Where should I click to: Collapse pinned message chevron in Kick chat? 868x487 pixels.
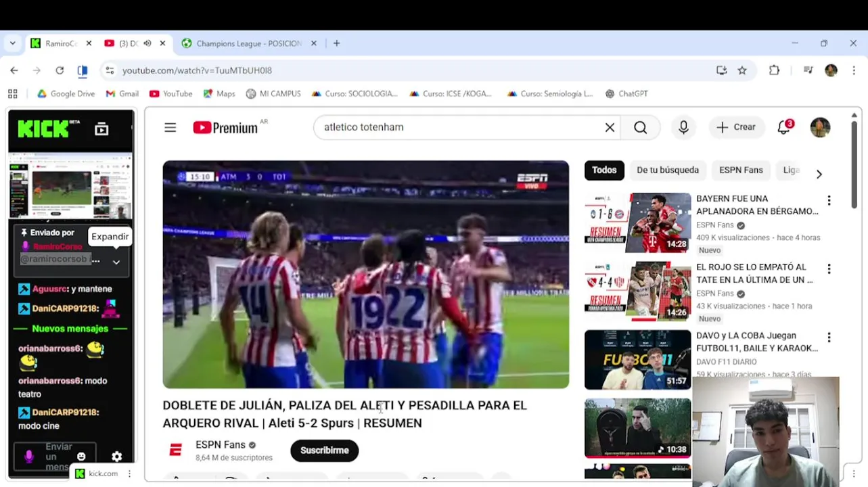coord(116,262)
